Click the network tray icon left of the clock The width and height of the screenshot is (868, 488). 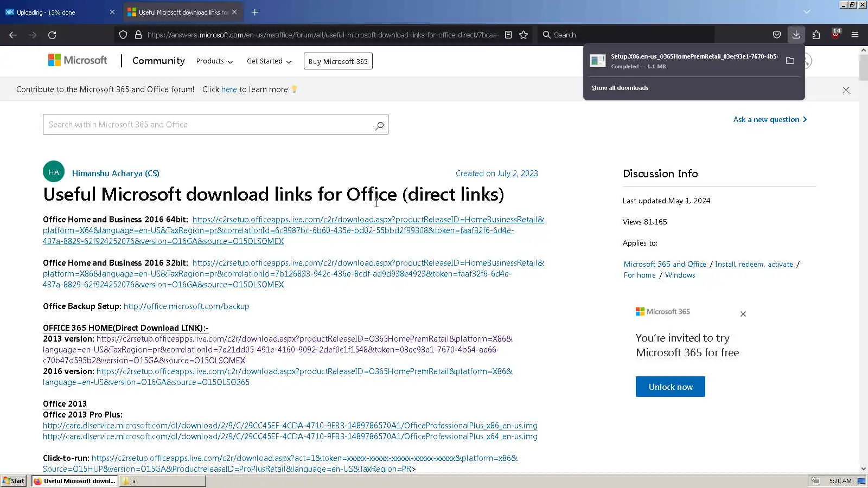point(815,481)
